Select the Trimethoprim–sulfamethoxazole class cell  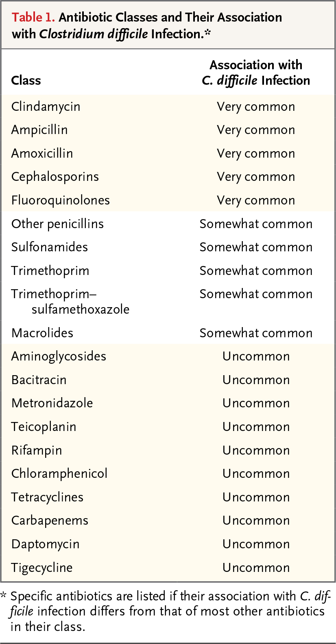click(x=70, y=302)
